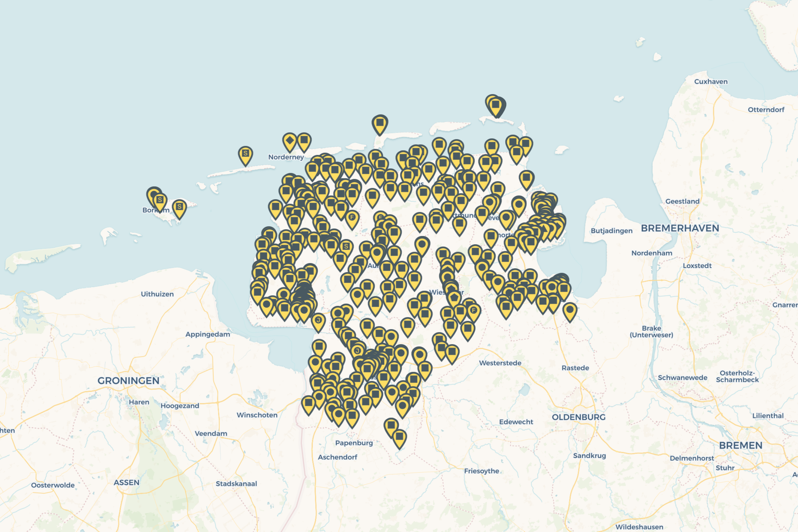The height and width of the screenshot is (532, 798).
Task: Select the Appingedam town label
Action: point(208,334)
